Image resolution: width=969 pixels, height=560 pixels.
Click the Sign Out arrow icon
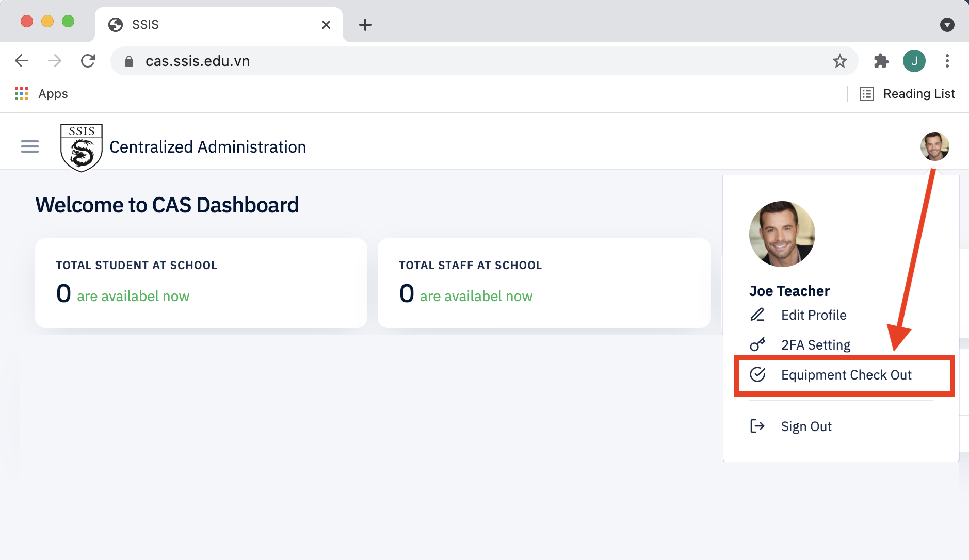tap(757, 426)
